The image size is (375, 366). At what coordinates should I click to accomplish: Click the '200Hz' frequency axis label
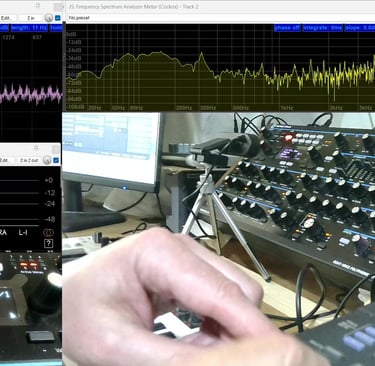[184, 108]
